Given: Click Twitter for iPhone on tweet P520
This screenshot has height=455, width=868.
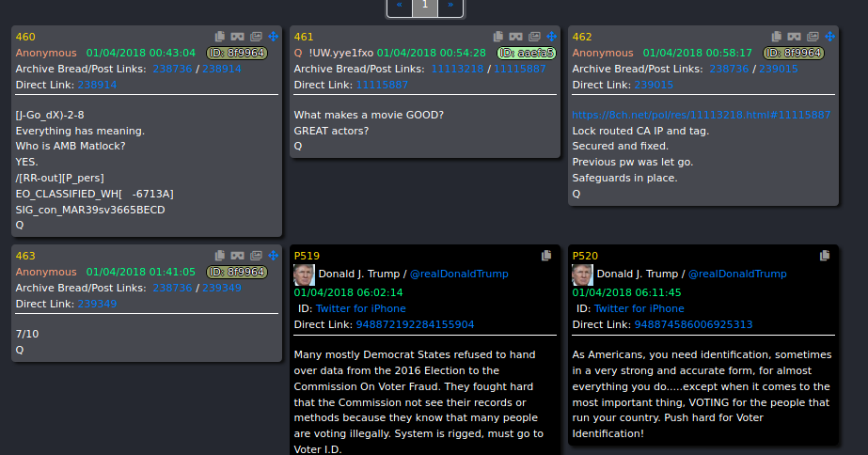Looking at the screenshot, I should pos(639,308).
